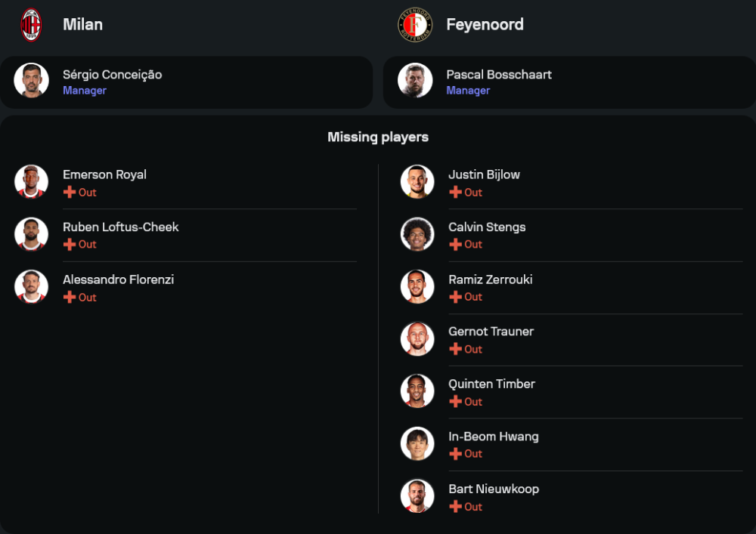Click the Feyenoord team name
The height and width of the screenshot is (534, 756).
coord(485,24)
